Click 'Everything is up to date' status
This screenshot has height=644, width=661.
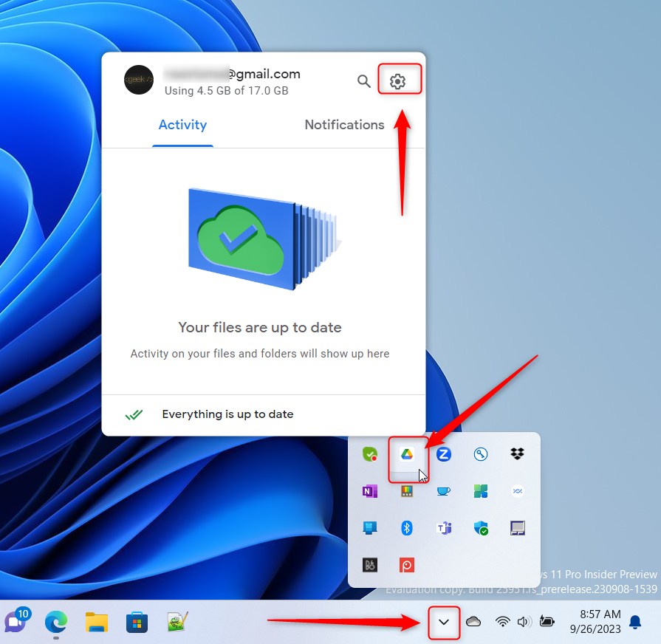227,414
